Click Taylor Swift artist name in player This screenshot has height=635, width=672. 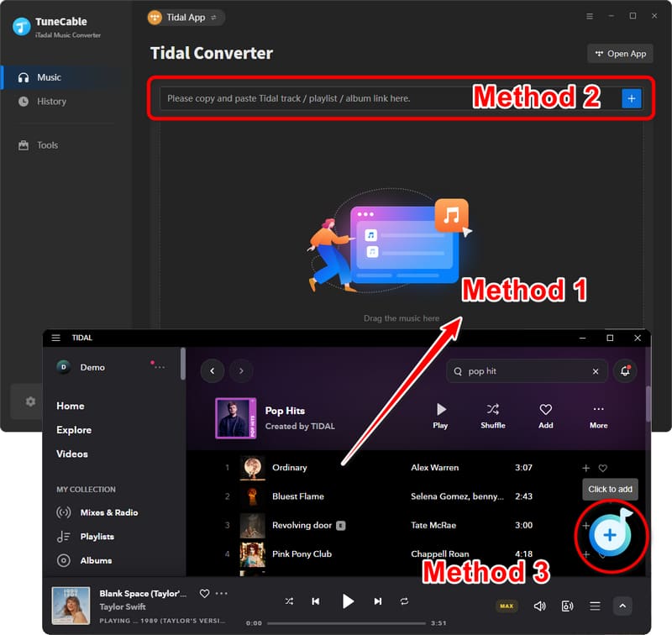pos(123,606)
